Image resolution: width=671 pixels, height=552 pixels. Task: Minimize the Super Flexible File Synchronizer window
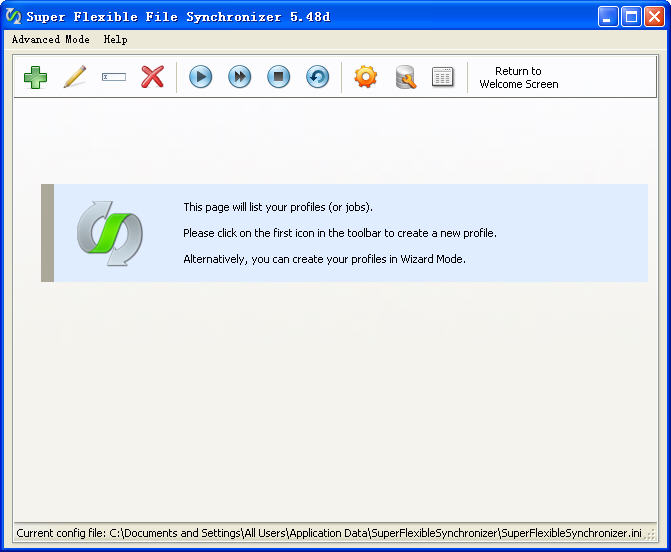[x=608, y=17]
